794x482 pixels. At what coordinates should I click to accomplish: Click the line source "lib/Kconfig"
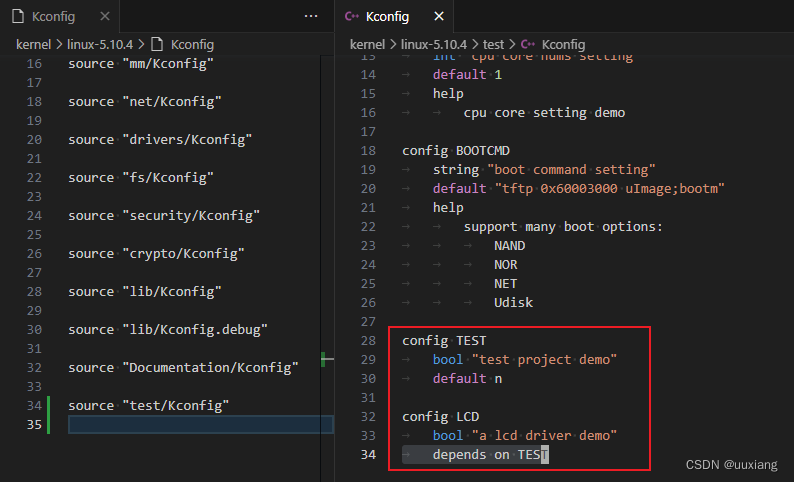(x=145, y=292)
